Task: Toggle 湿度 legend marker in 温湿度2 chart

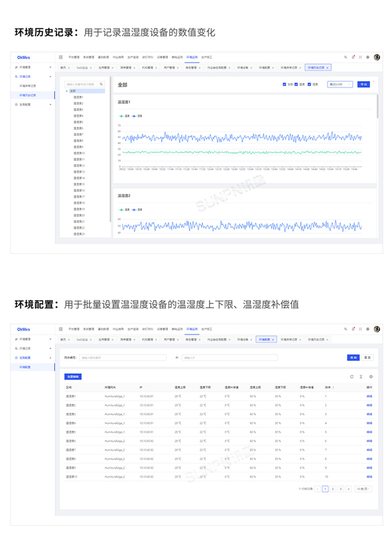Action: (x=133, y=210)
